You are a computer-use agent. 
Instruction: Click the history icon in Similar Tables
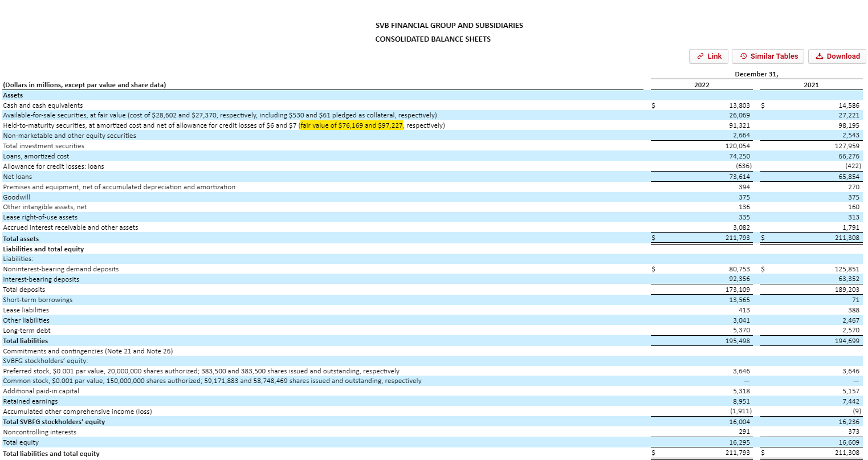[743, 56]
